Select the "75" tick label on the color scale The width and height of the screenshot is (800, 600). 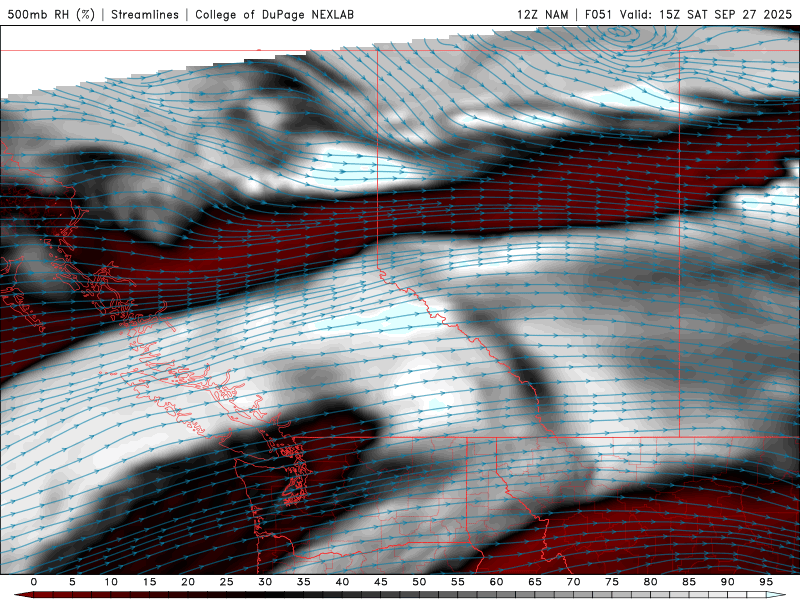pos(612,582)
